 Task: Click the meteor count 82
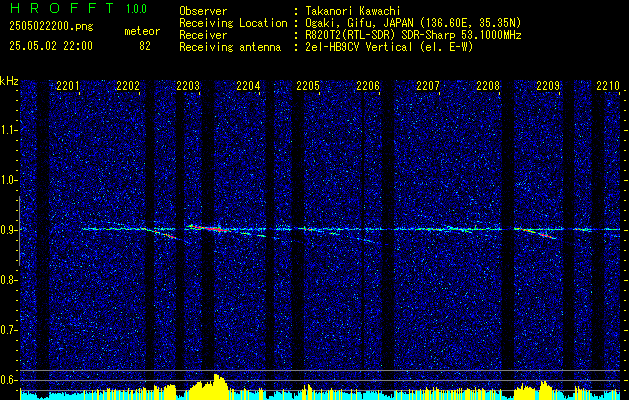[145, 46]
